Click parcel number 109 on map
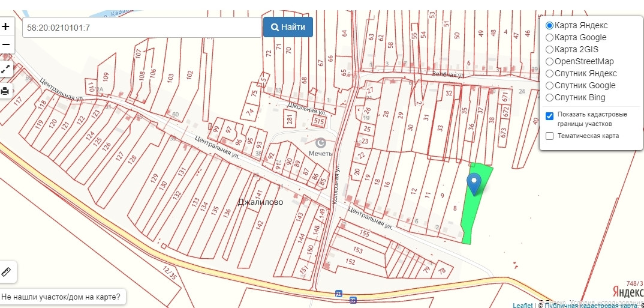The height and width of the screenshot is (308, 644). pos(106,77)
